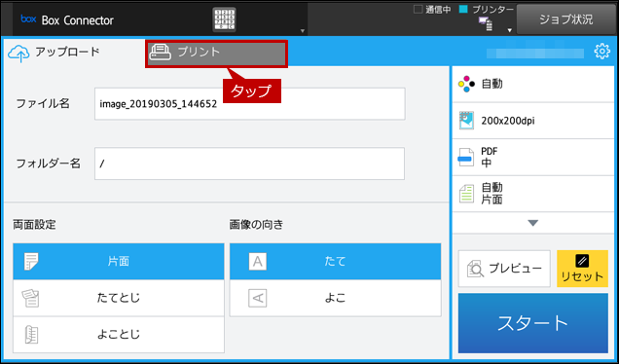This screenshot has width=619, height=364.
Task: Click the たてとじ binding icon
Action: click(x=30, y=298)
